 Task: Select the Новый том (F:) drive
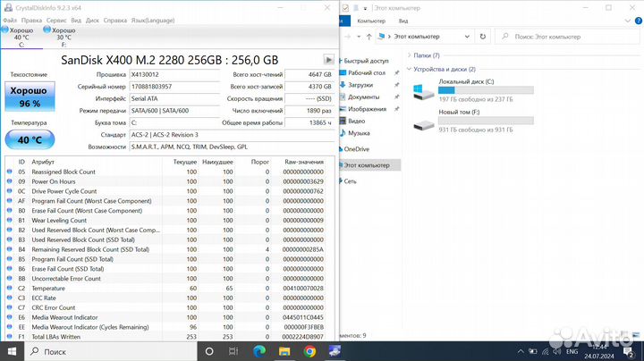473,121
